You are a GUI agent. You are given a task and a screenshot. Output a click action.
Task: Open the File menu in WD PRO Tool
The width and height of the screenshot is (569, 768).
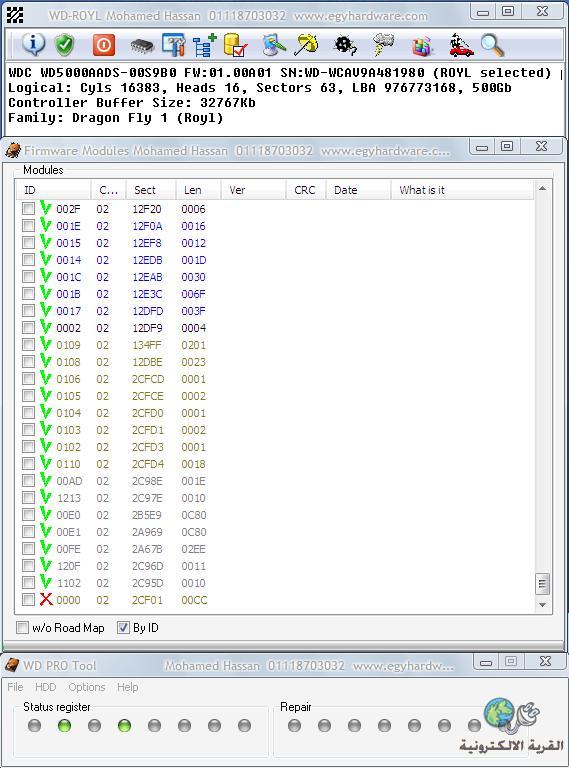(15, 687)
